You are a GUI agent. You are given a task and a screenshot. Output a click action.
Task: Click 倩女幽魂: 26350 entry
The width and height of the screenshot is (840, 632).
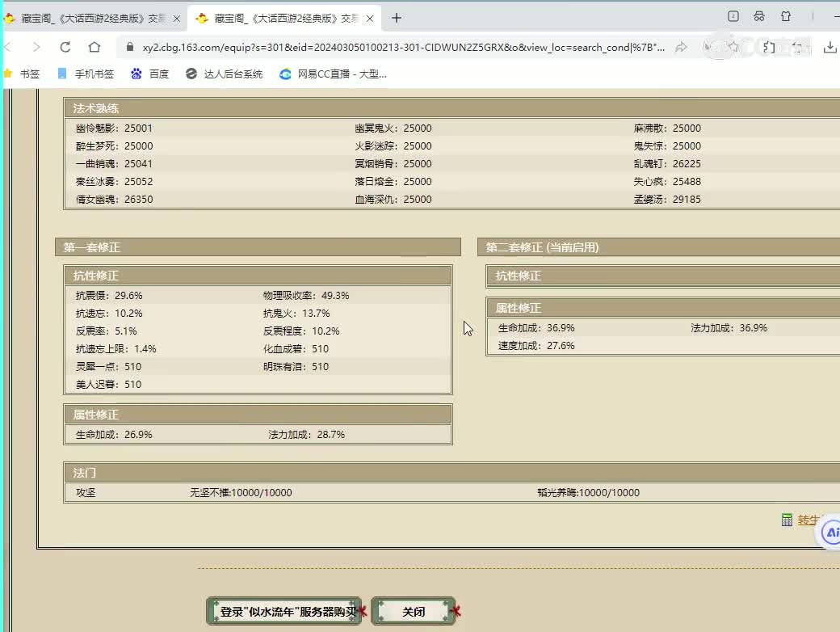tap(114, 200)
